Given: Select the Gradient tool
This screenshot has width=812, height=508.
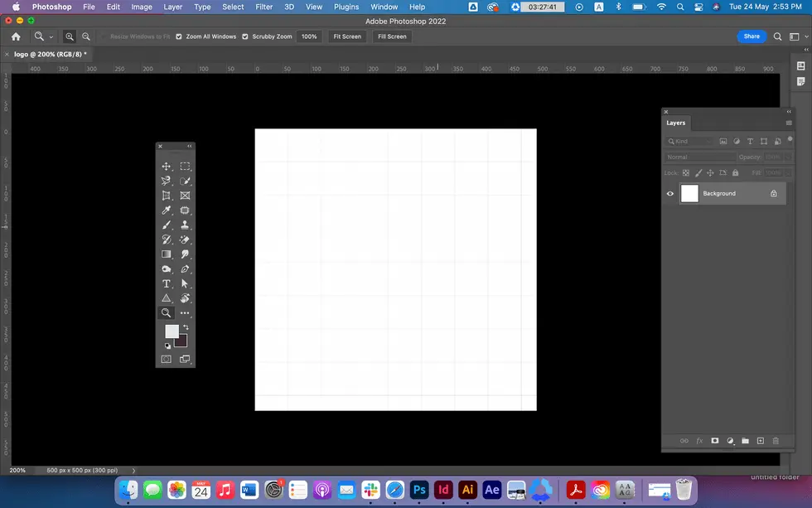Looking at the screenshot, I should point(167,254).
